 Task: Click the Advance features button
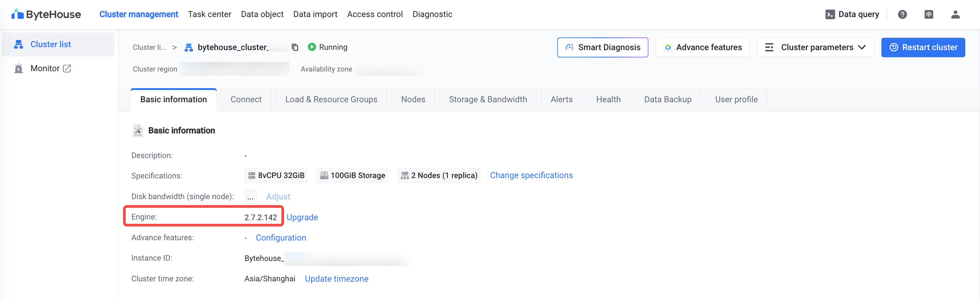702,47
